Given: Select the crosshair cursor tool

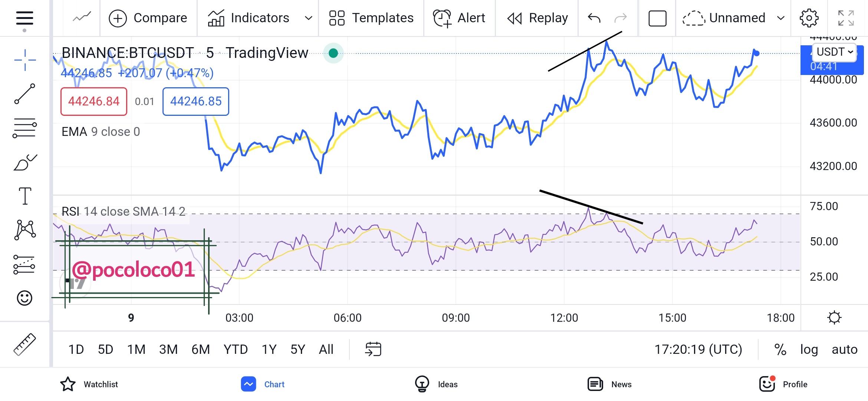Looking at the screenshot, I should (x=25, y=60).
